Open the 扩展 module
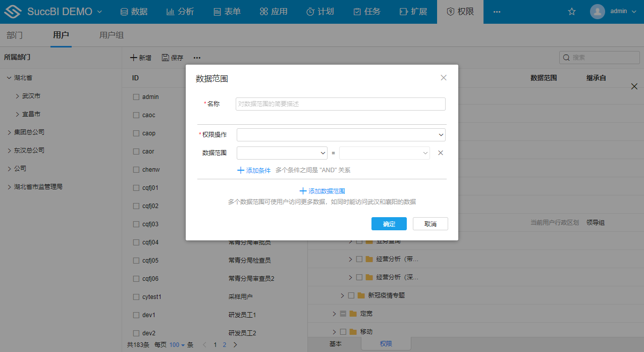This screenshot has height=352, width=644. (413, 11)
